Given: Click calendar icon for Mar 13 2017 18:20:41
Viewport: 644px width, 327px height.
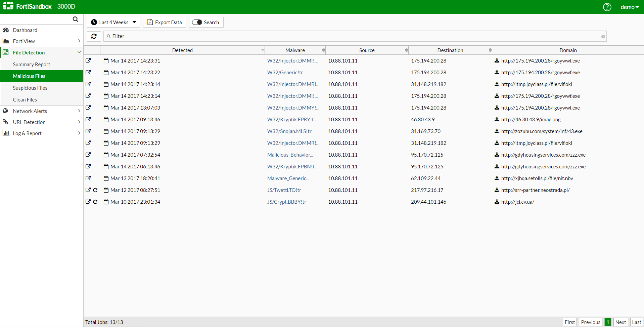Looking at the screenshot, I should [x=106, y=178].
